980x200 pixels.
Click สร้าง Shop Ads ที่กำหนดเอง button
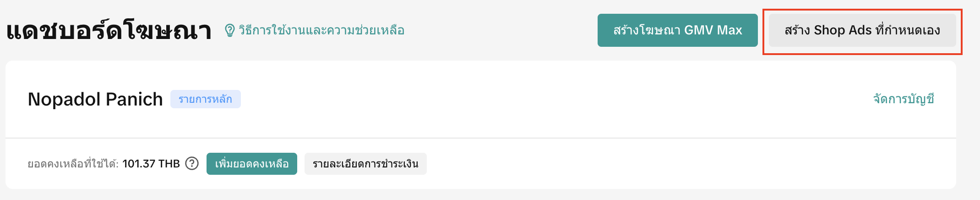click(x=862, y=30)
